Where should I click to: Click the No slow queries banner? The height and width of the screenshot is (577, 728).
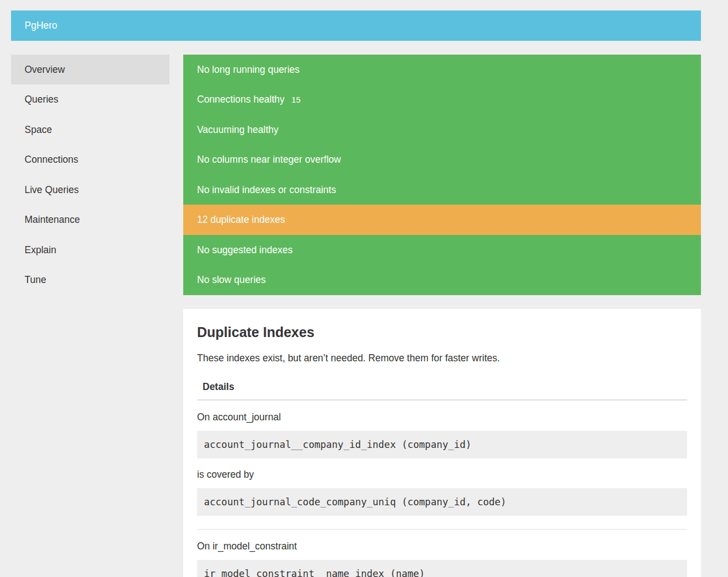tap(231, 280)
